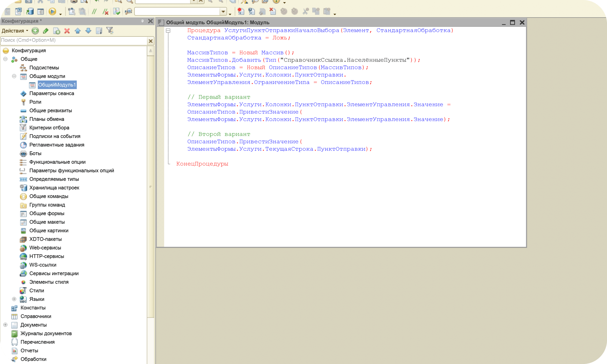The width and height of the screenshot is (607, 364).
Task: Select Параметры сеанса item
Action: [x=52, y=93]
